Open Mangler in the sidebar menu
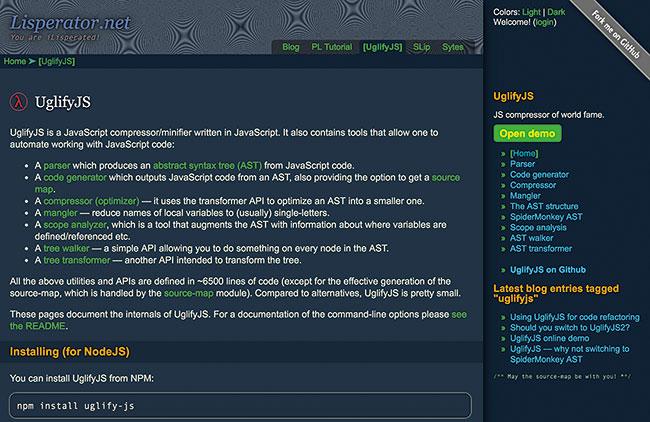Image resolution: width=650 pixels, height=422 pixels. tap(525, 196)
